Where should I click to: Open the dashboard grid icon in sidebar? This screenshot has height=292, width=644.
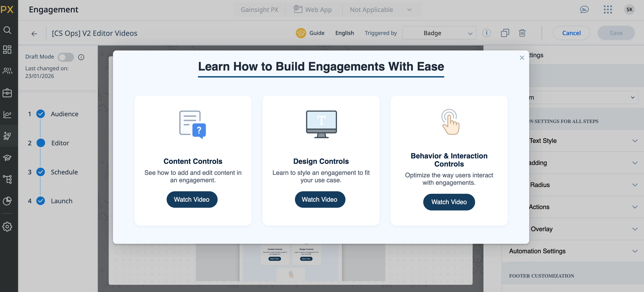(x=7, y=50)
